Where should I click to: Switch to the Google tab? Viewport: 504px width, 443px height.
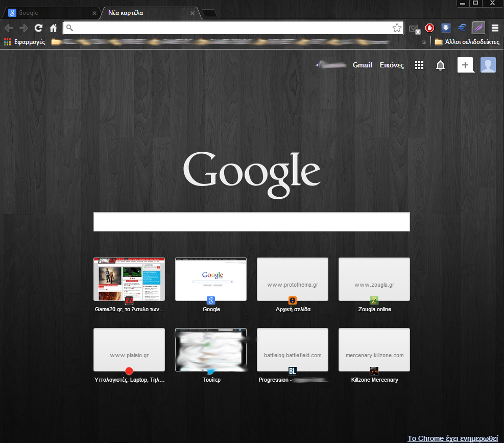tap(52, 13)
